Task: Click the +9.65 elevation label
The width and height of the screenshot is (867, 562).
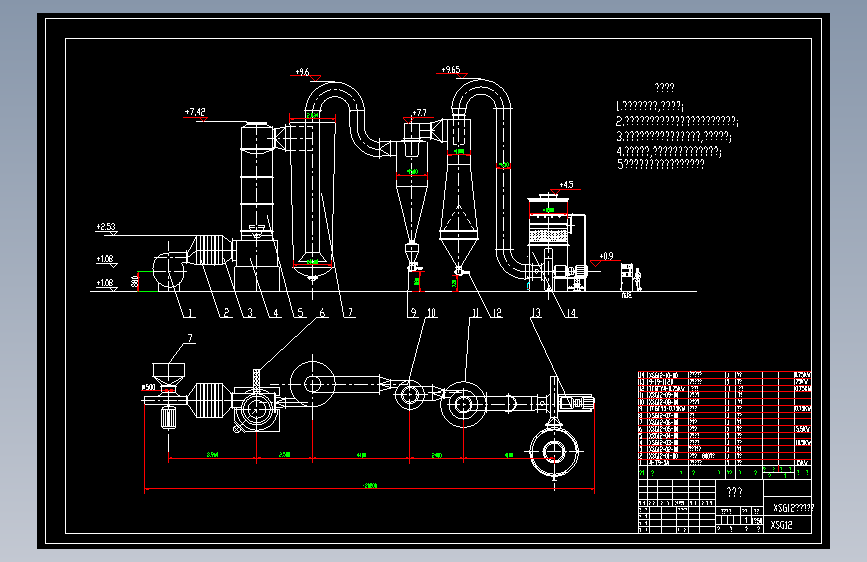Action: (451, 70)
